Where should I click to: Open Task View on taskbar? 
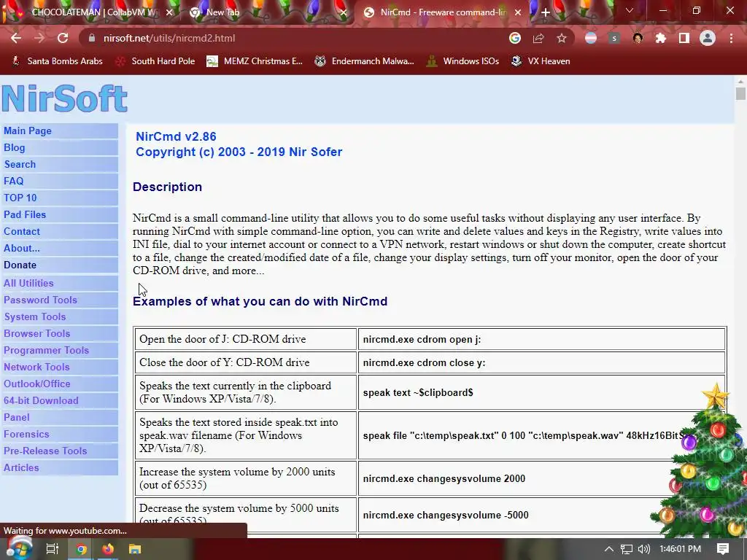tap(53, 549)
